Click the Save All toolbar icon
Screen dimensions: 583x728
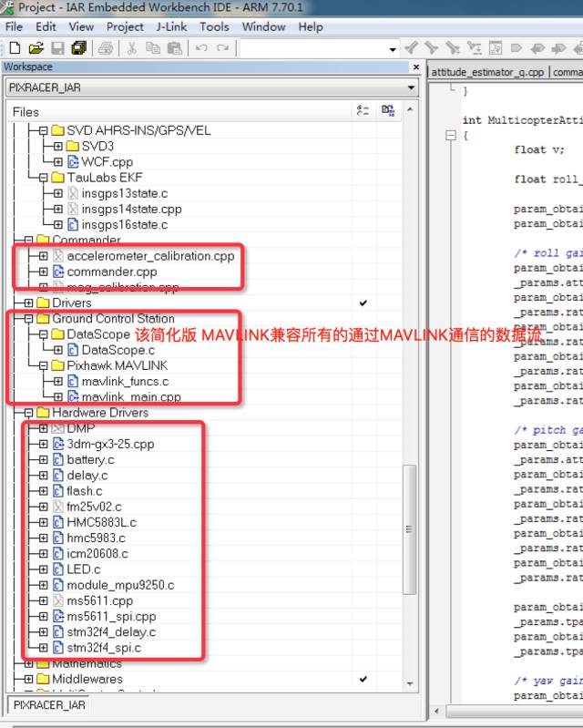pos(78,48)
